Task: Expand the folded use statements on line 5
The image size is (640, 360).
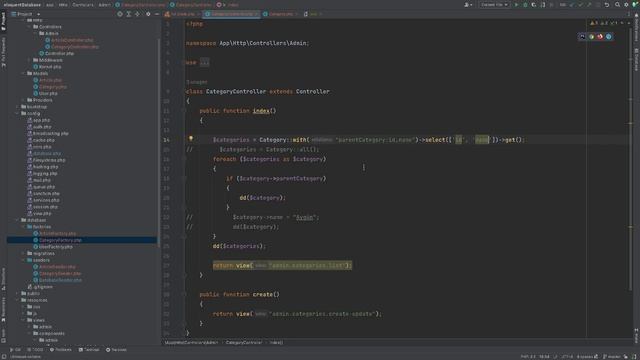Action: click(x=204, y=62)
